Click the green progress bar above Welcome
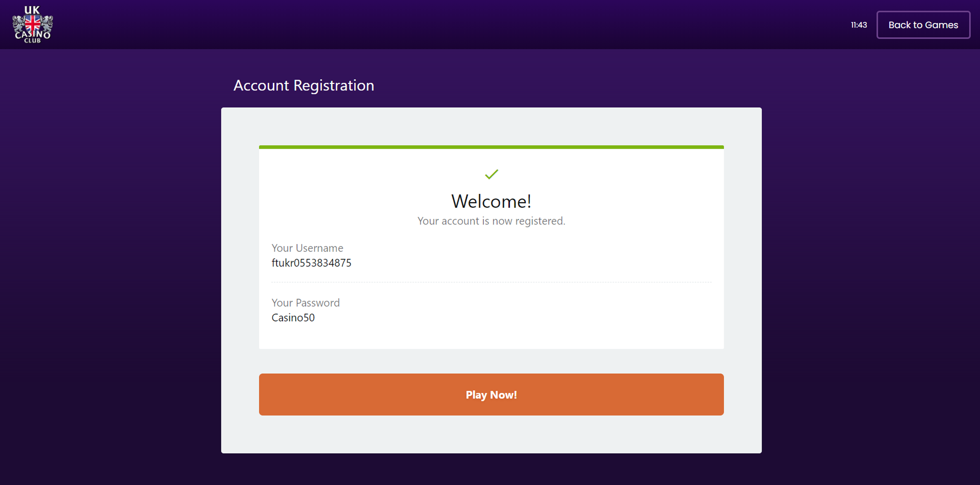 tap(491, 147)
